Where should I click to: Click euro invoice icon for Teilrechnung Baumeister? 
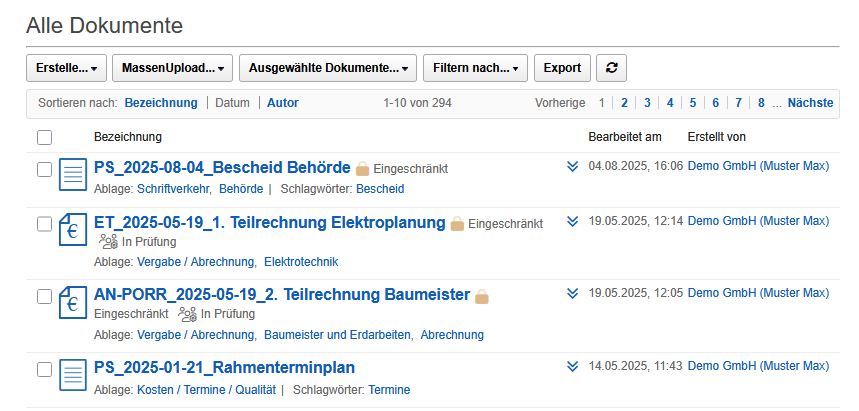point(73,302)
